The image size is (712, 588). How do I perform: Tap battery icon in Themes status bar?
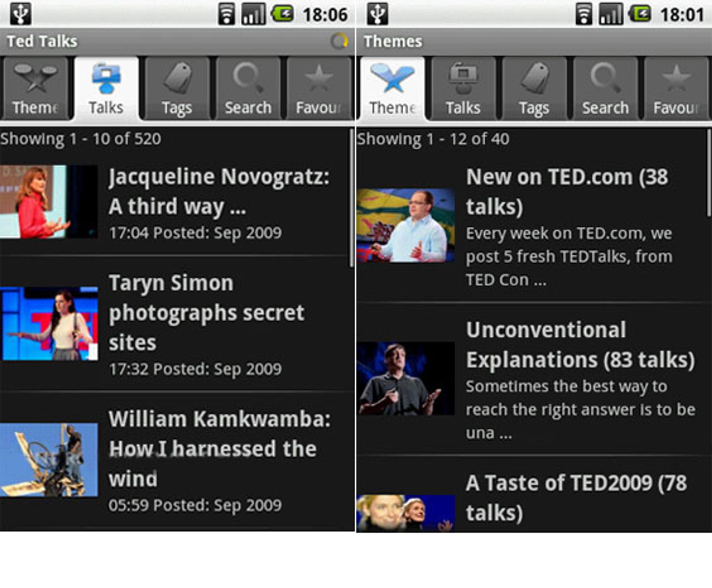(640, 14)
